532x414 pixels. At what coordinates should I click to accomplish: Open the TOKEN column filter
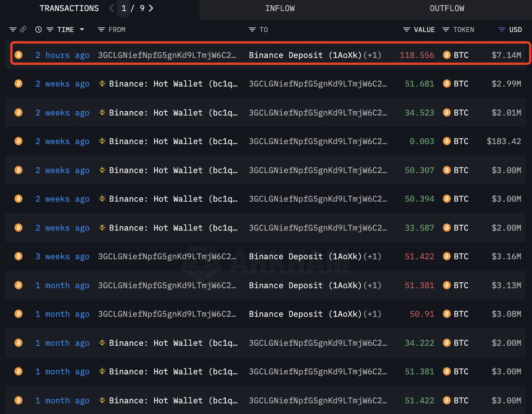point(446,30)
